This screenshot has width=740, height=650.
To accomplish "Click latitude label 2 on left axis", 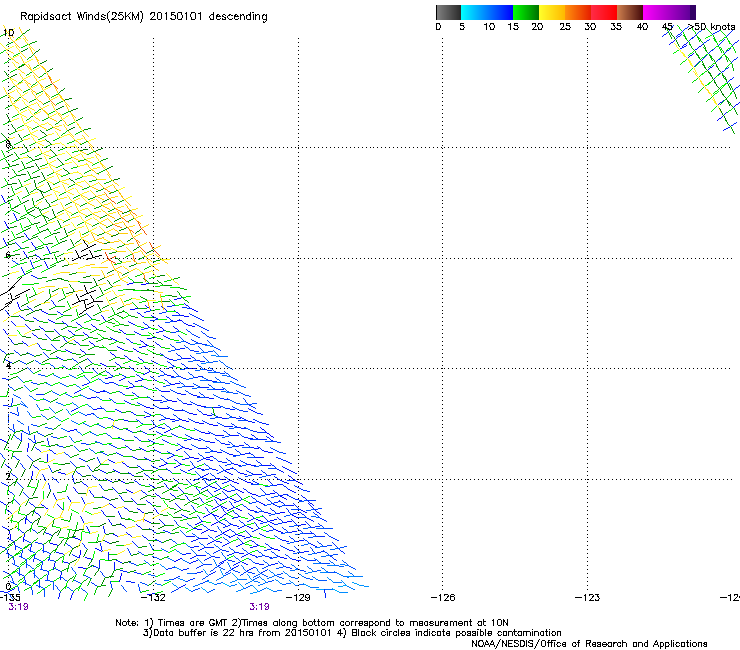I will coord(8,477).
